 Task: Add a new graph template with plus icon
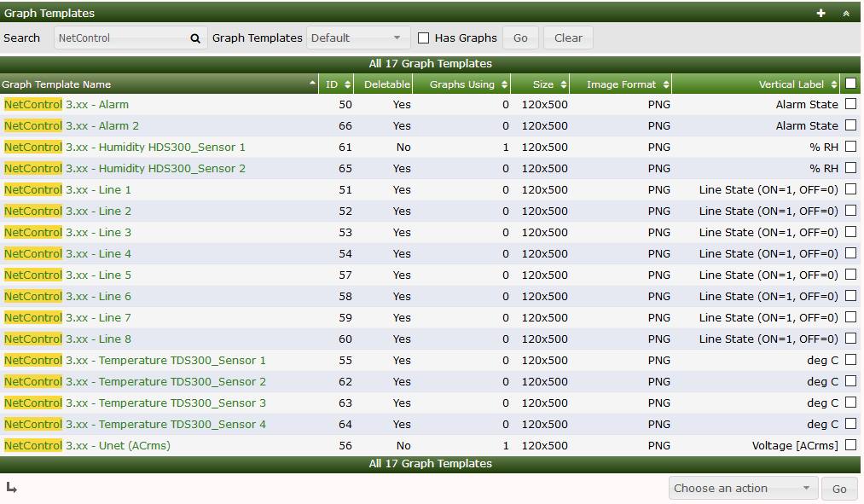pyautogui.click(x=821, y=14)
